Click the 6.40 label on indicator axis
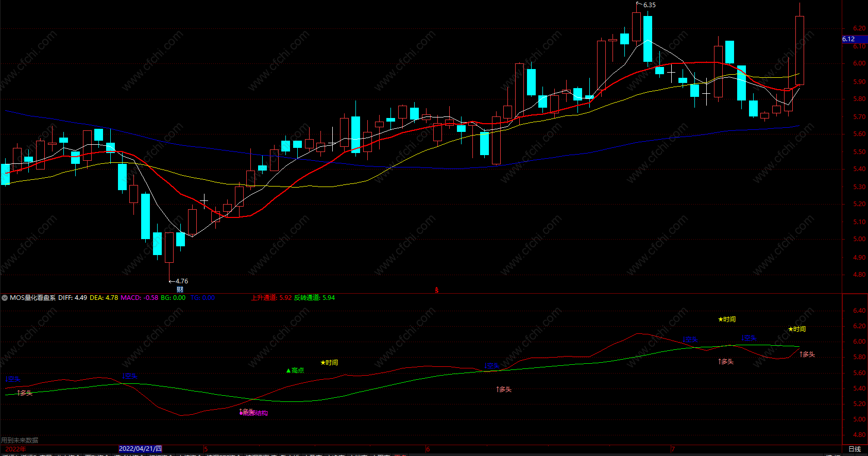Screen dimensions: 868x456 tap(859, 311)
